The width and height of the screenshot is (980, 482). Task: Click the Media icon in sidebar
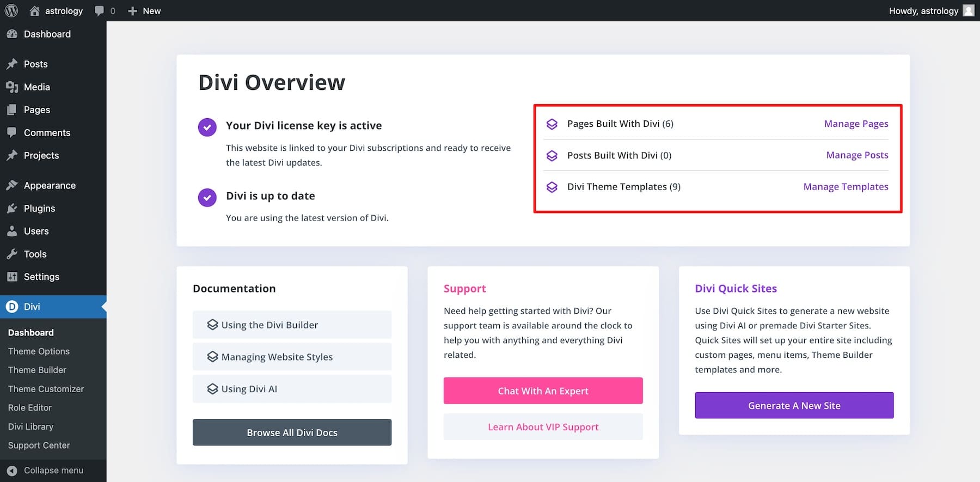point(12,87)
